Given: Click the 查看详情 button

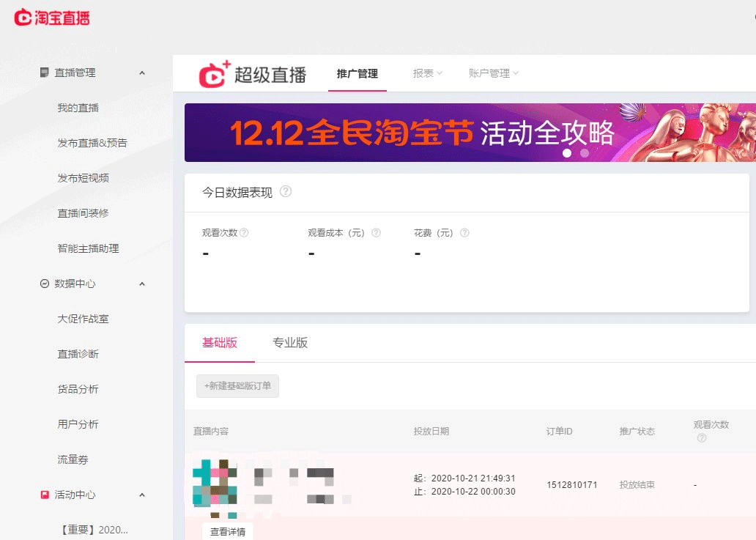Looking at the screenshot, I should click(x=228, y=531).
